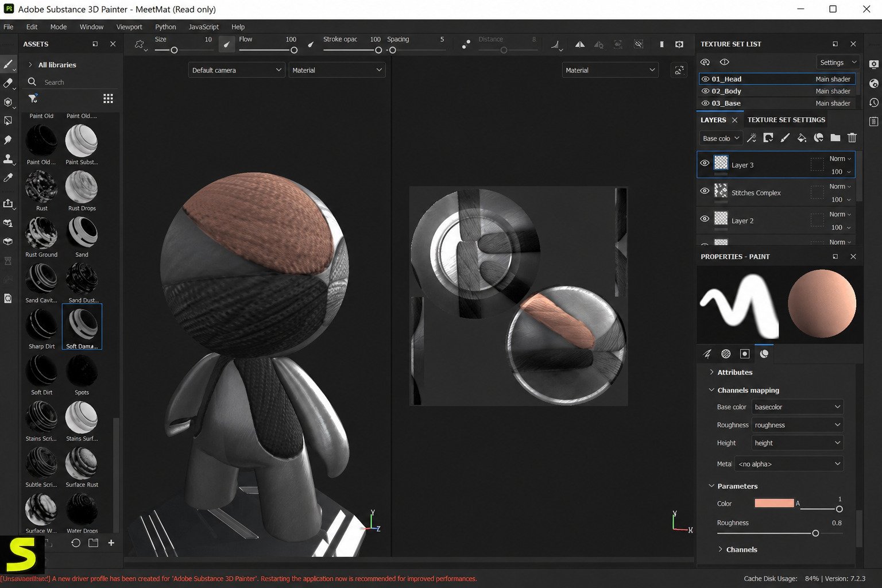Select the Projection tool
The width and height of the screenshot is (882, 588).
(x=8, y=102)
